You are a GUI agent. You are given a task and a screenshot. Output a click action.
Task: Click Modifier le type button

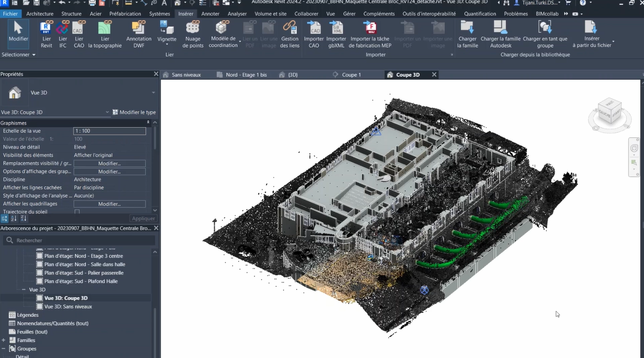click(134, 112)
